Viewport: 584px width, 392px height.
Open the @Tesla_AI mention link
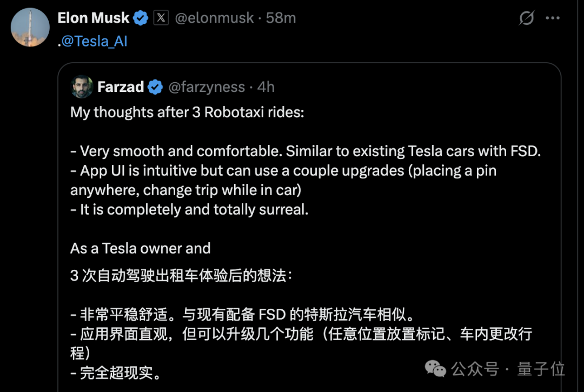(94, 42)
